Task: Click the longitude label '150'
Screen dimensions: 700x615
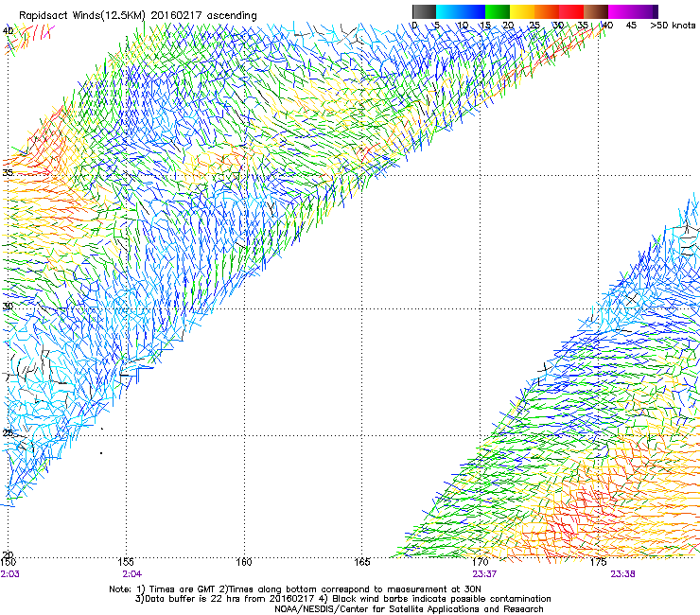Action: 8,562
